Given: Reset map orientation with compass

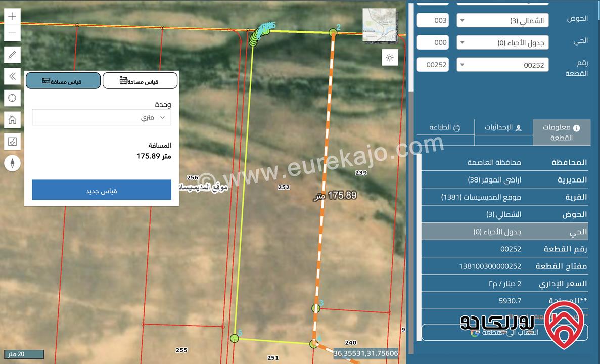Looking at the screenshot, I should (x=13, y=163).
